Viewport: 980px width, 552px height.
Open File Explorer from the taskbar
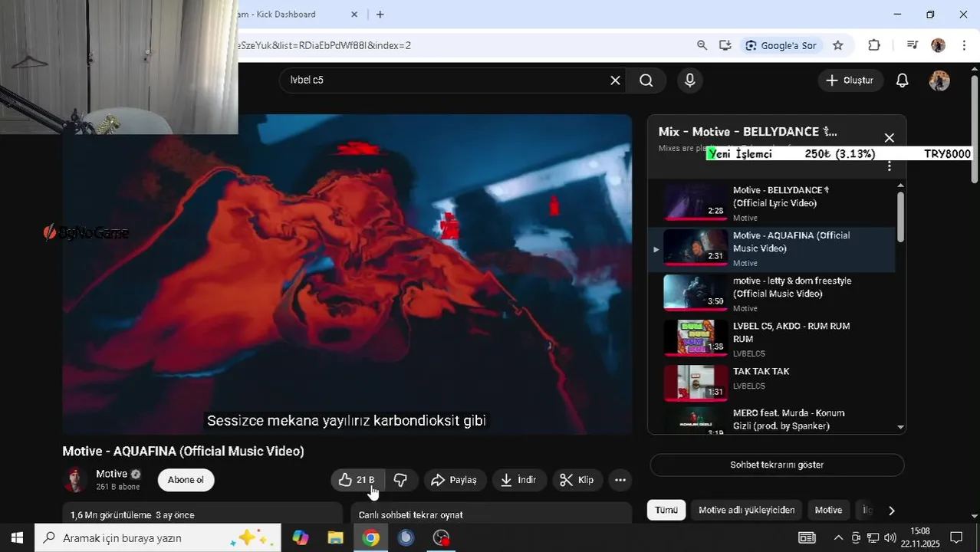tap(335, 537)
